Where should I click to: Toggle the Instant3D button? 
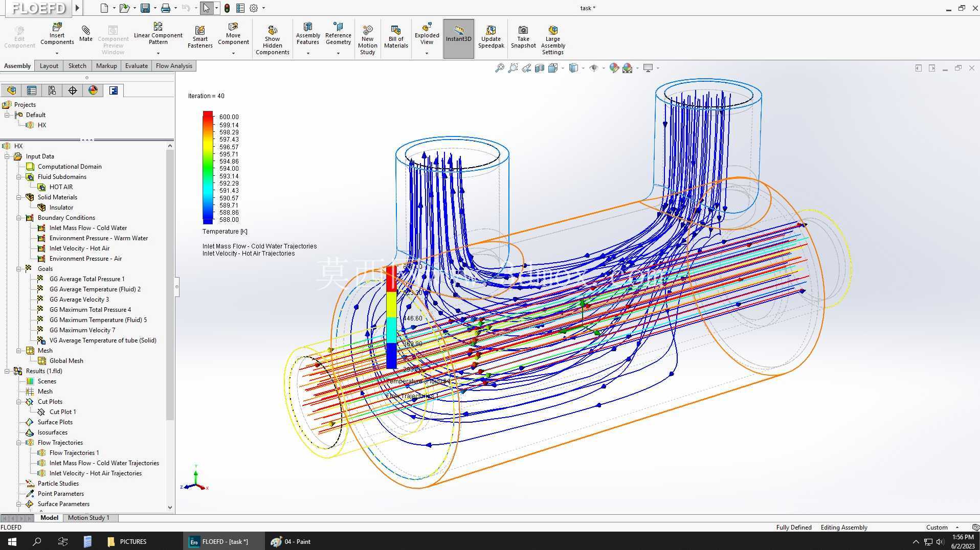458,38
